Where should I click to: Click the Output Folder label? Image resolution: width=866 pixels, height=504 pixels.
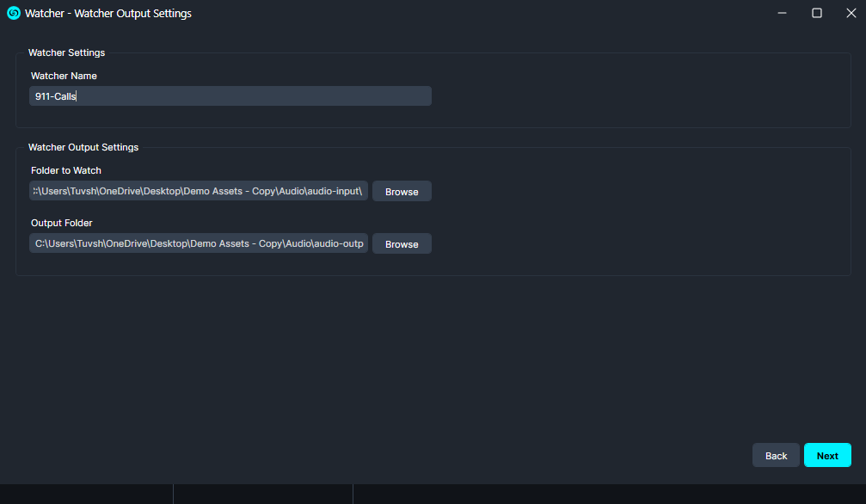point(59,223)
